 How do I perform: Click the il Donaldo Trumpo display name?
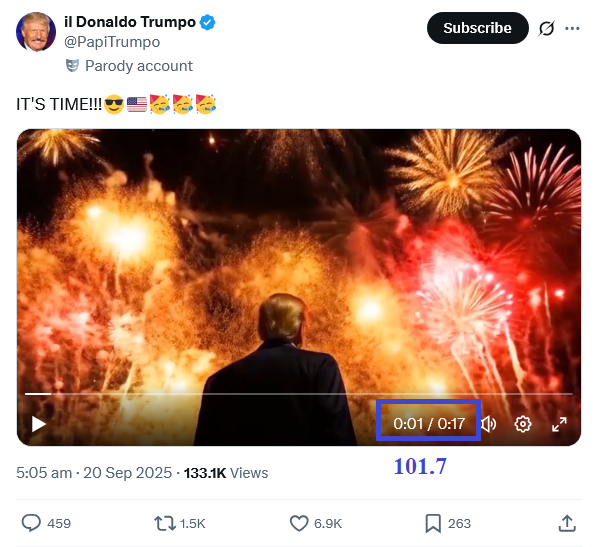pyautogui.click(x=130, y=22)
